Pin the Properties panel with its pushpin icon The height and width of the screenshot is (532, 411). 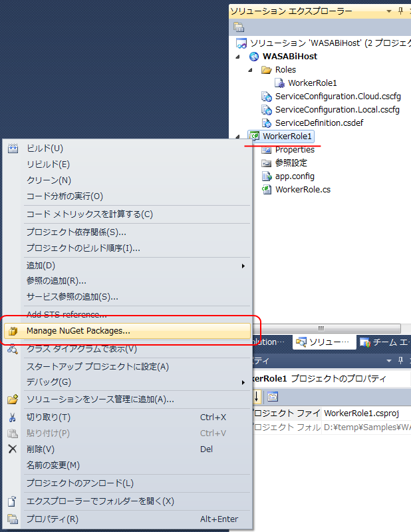(x=401, y=360)
